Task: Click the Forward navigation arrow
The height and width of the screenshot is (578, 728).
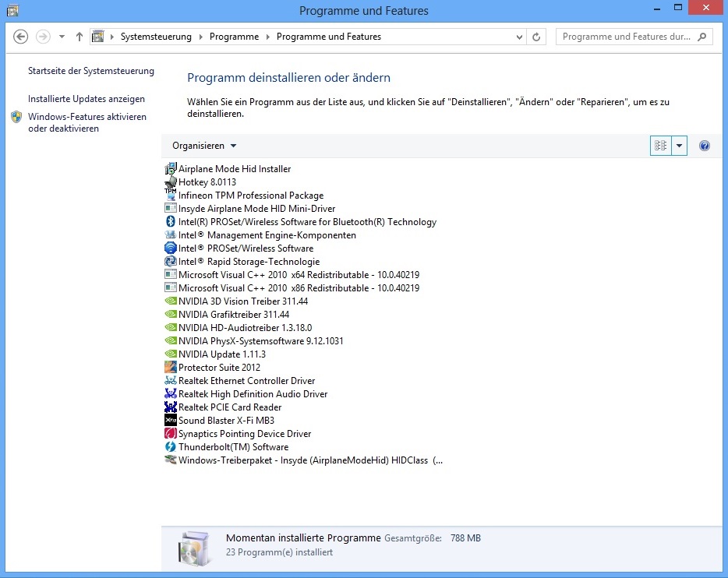Action: [43, 37]
